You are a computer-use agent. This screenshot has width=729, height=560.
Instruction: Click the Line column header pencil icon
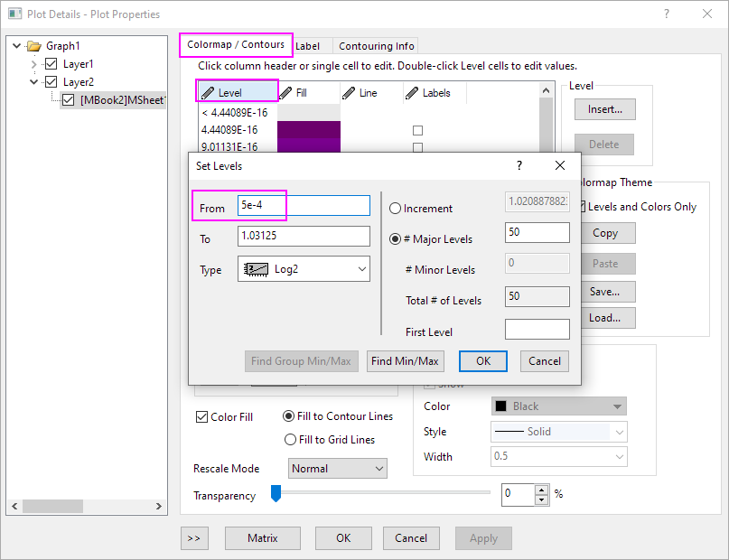click(x=349, y=92)
